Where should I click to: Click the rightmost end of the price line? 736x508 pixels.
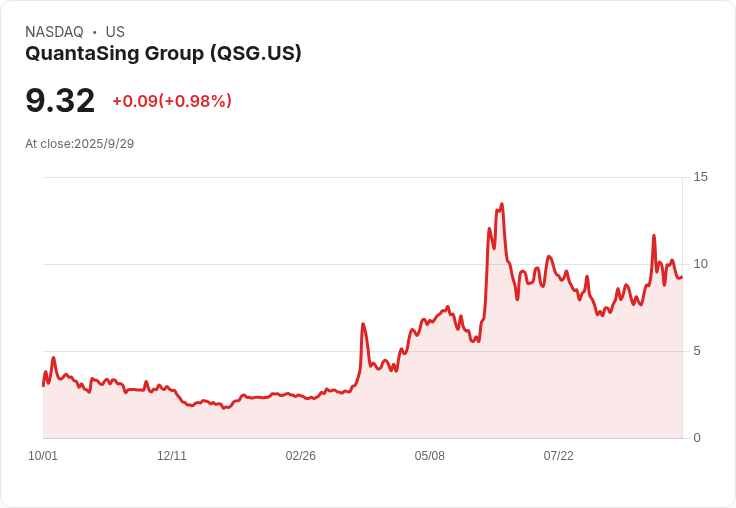pos(681,277)
